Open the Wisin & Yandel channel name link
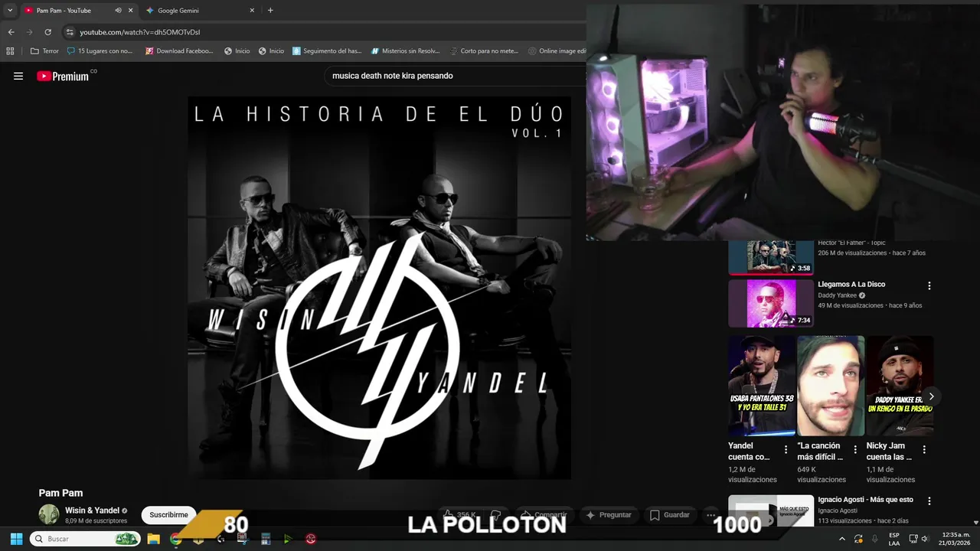This screenshot has width=980, height=551. pos(92,510)
